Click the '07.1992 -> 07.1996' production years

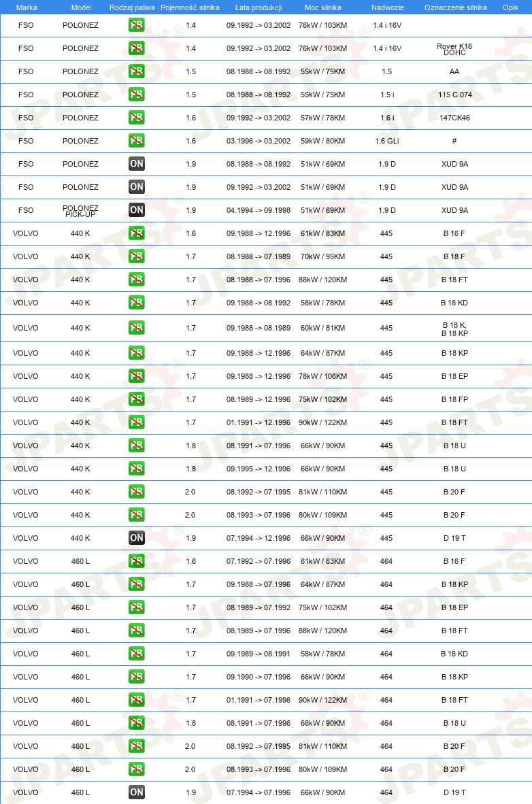(x=259, y=561)
